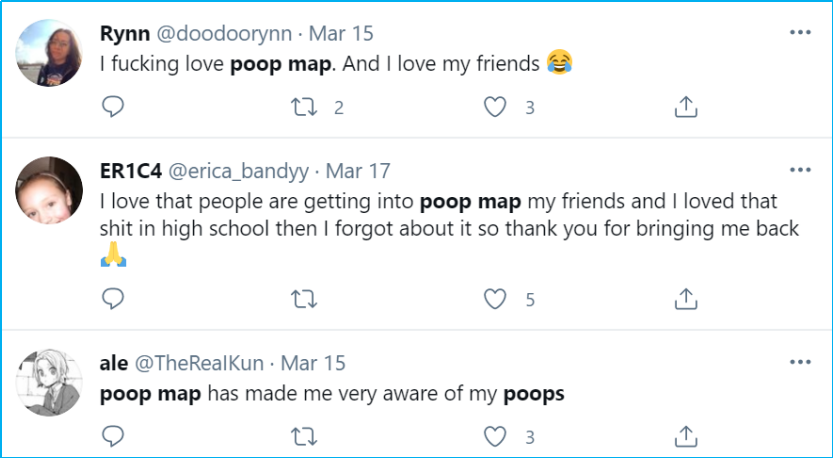
Task: Open more options on ale's tweet
Action: (x=800, y=361)
